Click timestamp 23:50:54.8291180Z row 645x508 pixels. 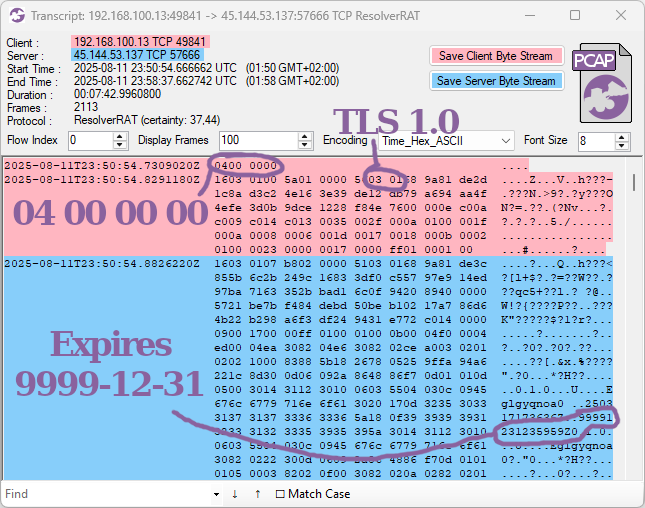click(x=102, y=180)
